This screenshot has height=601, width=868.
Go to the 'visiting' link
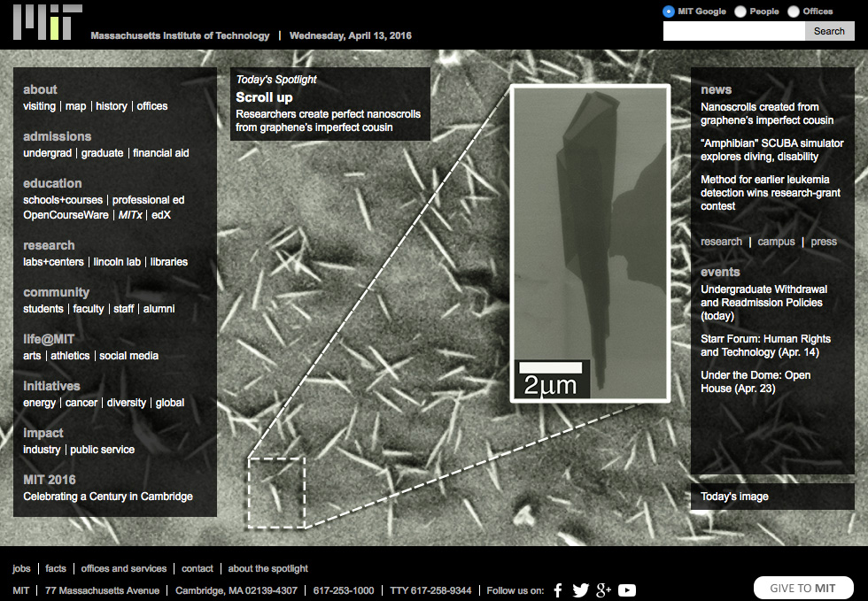pyautogui.click(x=39, y=106)
